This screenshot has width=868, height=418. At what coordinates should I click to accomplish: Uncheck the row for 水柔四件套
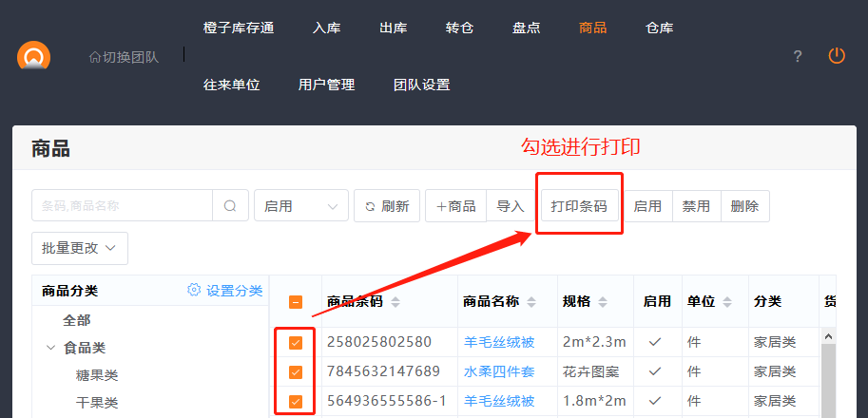click(296, 371)
